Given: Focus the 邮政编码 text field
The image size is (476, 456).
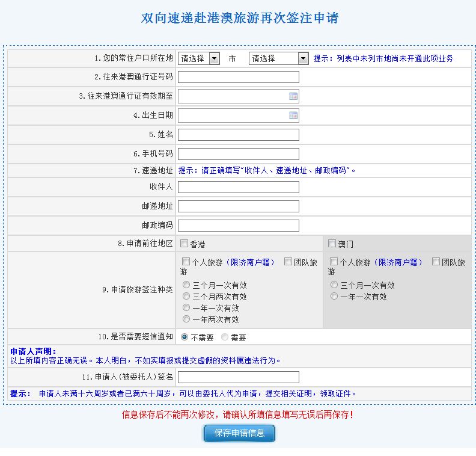Looking at the screenshot, I should click(239, 226).
